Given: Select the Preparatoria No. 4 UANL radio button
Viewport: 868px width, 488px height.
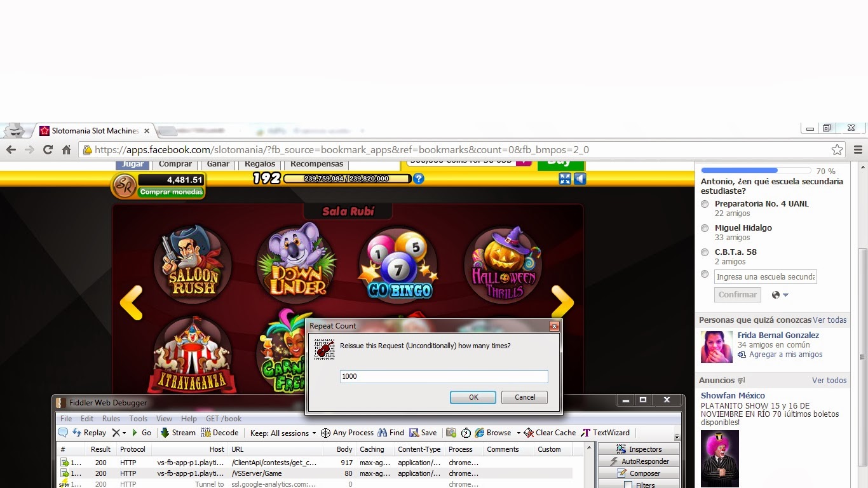Looking at the screenshot, I should pyautogui.click(x=705, y=204).
